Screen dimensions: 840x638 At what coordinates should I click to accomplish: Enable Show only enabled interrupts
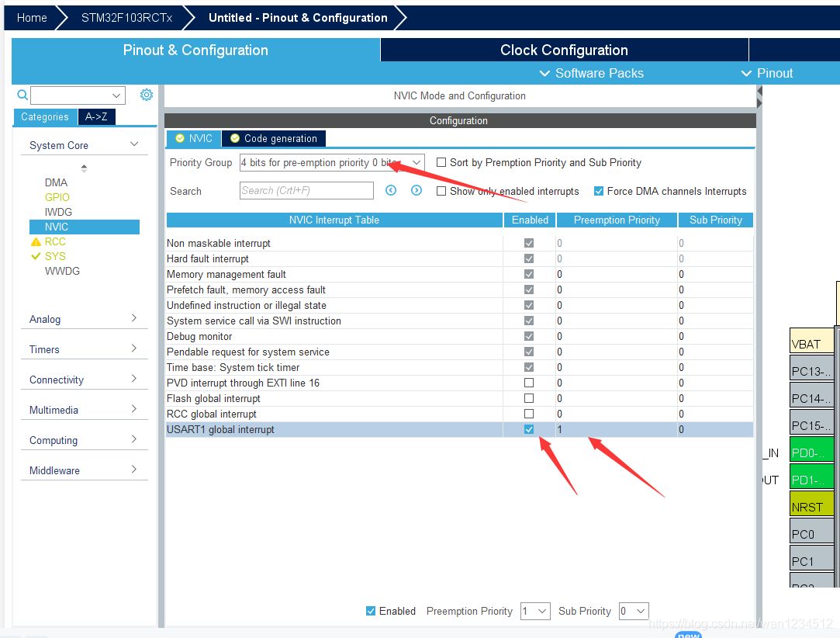click(x=441, y=191)
